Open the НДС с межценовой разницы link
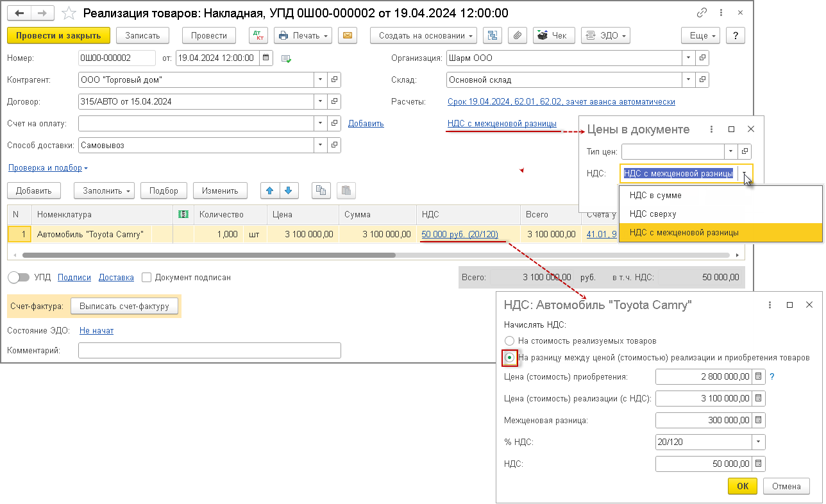 pos(501,123)
